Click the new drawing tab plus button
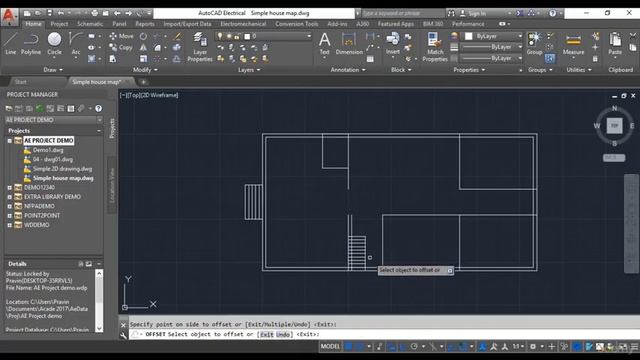Viewport: 640px width, 360px height. click(x=143, y=82)
